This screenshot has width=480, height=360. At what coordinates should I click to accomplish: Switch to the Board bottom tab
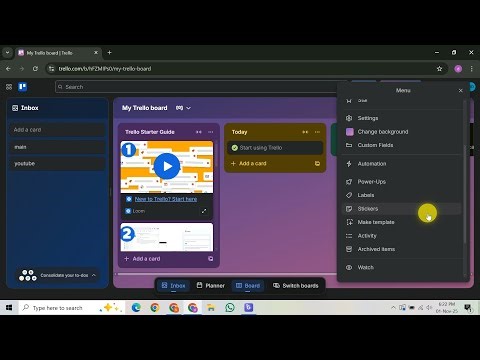248,286
